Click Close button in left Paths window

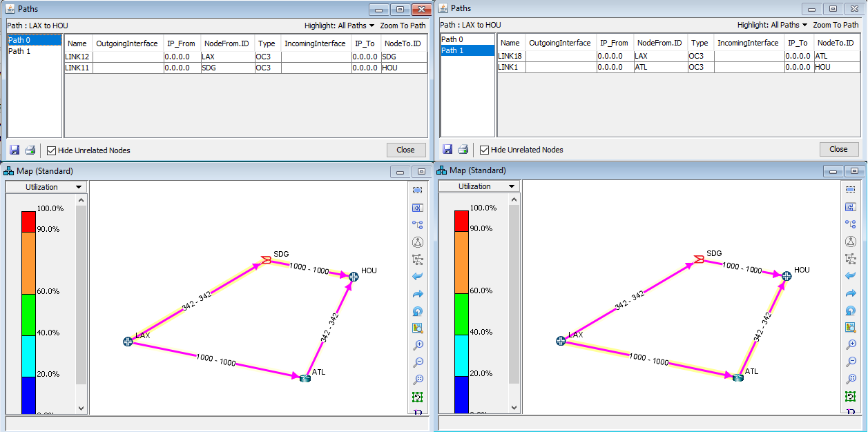click(405, 150)
